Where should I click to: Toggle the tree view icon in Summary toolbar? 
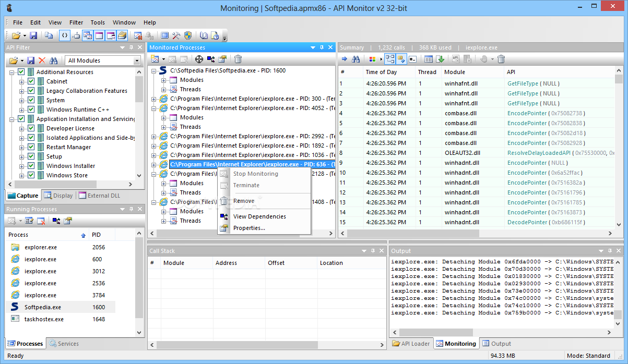pos(389,59)
